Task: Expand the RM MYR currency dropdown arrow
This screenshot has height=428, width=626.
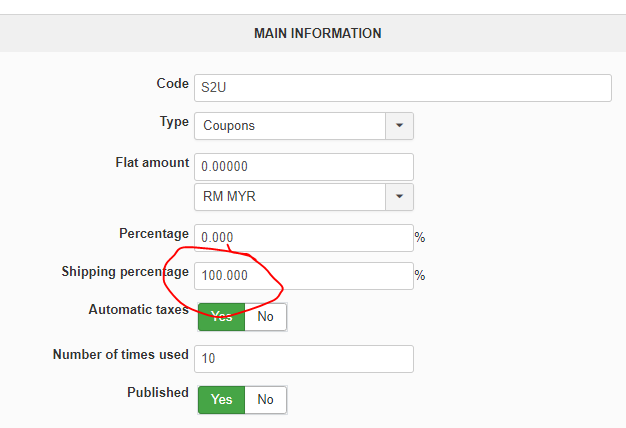Action: pyautogui.click(x=400, y=196)
